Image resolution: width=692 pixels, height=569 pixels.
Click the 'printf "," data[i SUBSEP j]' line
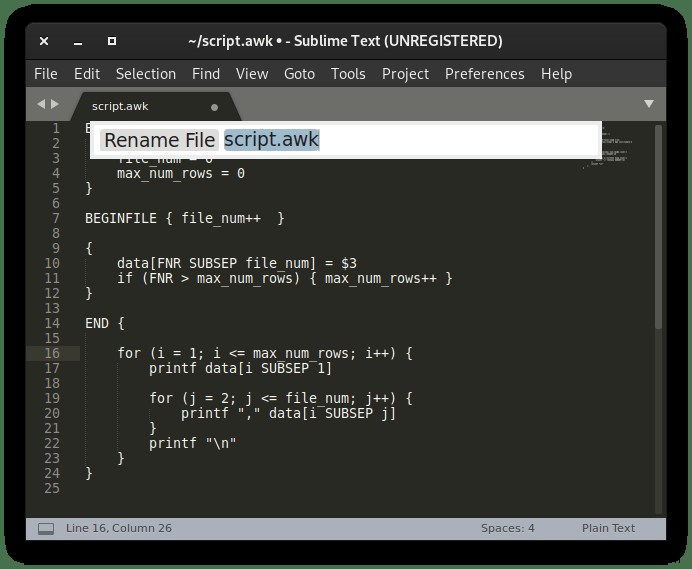(x=289, y=414)
